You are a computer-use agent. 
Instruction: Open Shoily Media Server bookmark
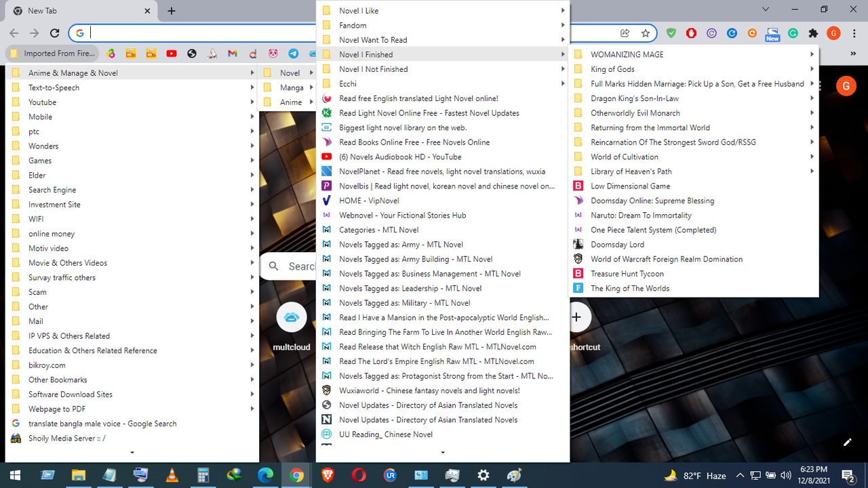pyautogui.click(x=132, y=439)
